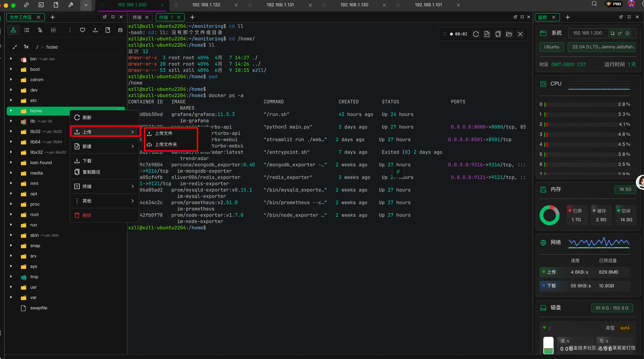Open the folder icon in recording toolbar

point(509,34)
